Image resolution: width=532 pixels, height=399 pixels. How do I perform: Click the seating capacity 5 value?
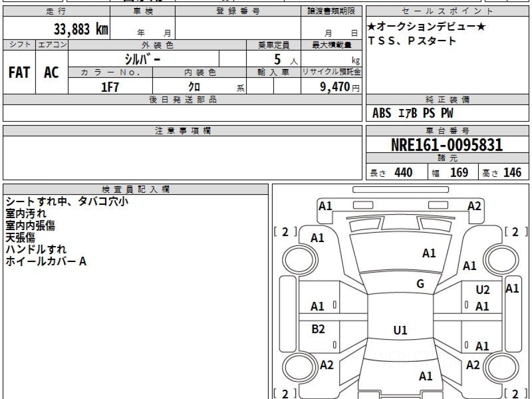(278, 59)
